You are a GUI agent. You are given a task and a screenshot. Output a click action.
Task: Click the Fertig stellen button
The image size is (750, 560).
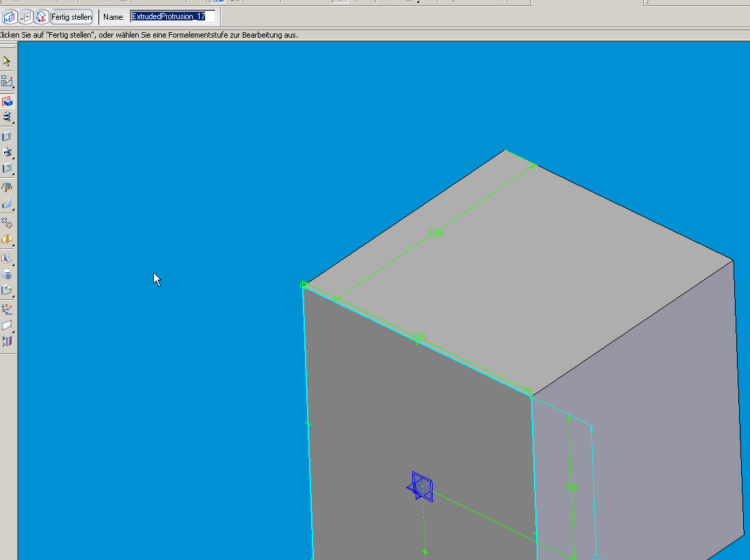[x=71, y=17]
